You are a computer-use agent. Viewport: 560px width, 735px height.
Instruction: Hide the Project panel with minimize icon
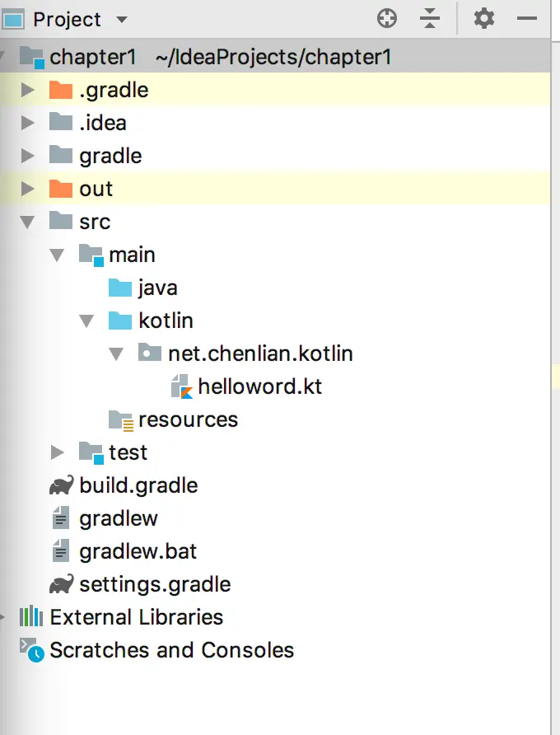point(527,19)
